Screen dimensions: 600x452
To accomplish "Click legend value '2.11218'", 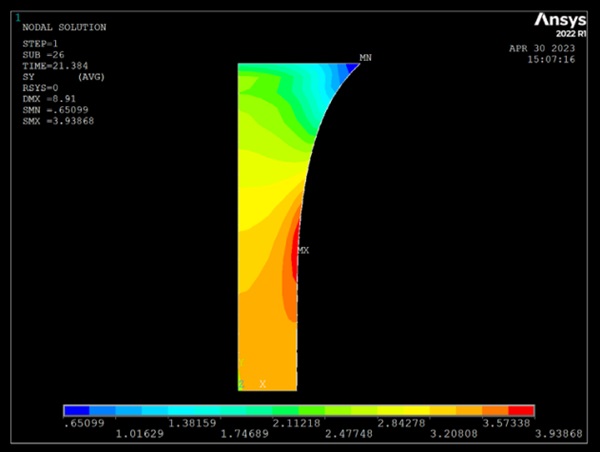I will 297,423.
